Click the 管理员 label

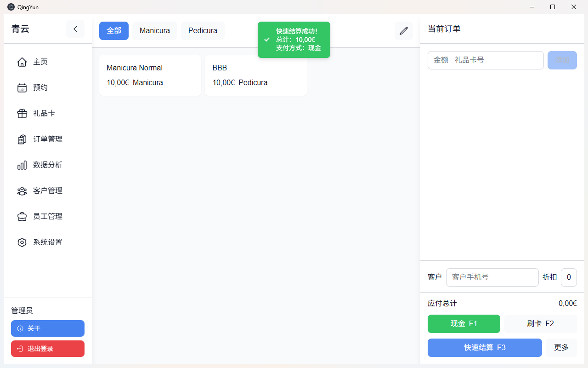(x=22, y=311)
